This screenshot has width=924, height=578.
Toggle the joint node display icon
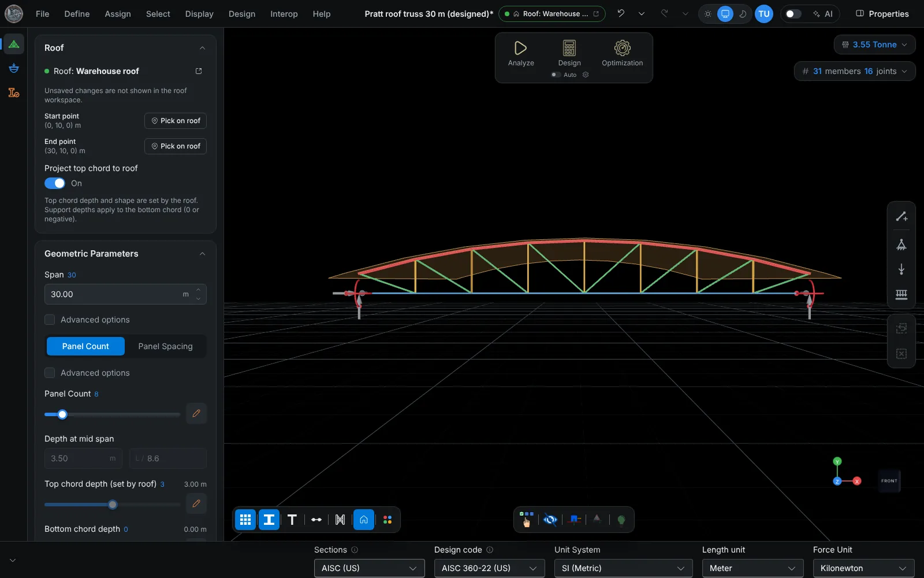click(316, 520)
